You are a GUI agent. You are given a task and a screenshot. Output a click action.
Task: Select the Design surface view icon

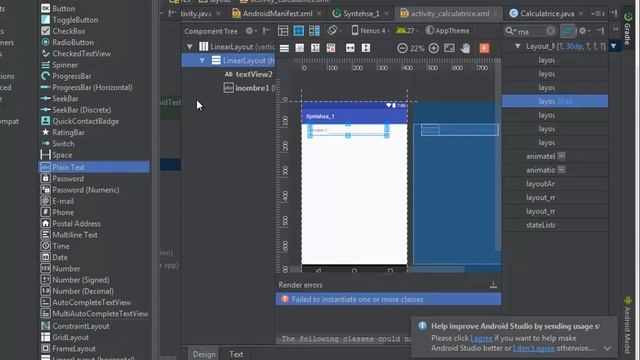point(283,31)
